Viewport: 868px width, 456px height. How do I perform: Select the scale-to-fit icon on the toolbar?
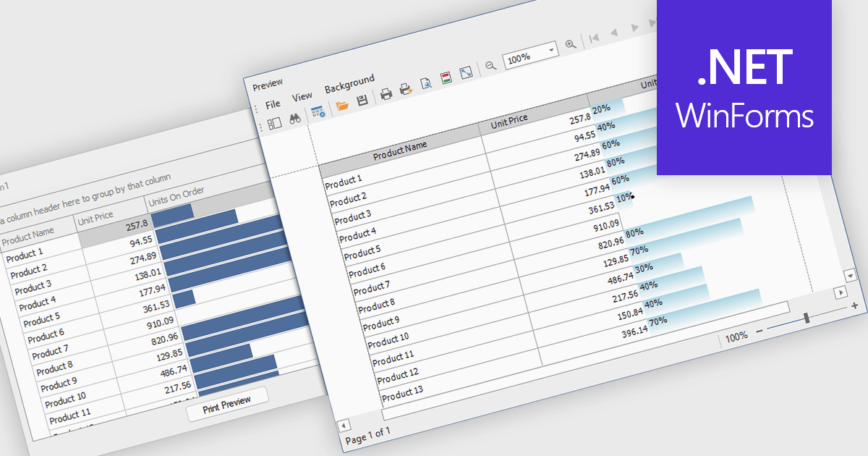[x=465, y=73]
